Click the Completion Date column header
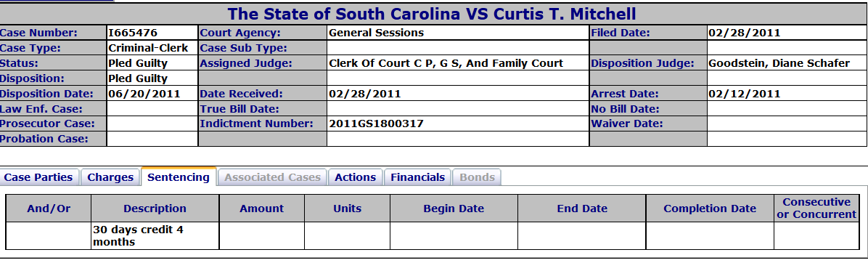 click(710, 209)
